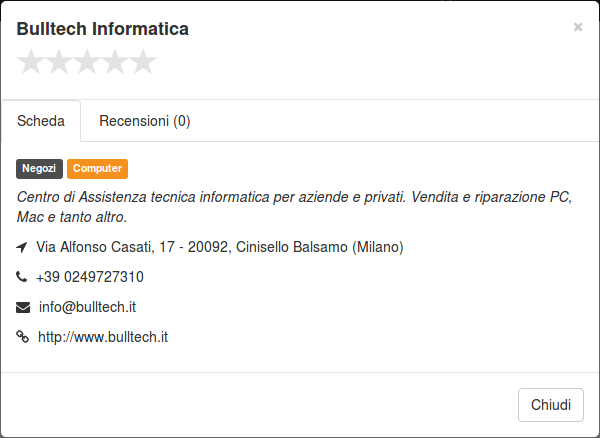Click the Chiudi button
The height and width of the screenshot is (438, 600).
(551, 405)
